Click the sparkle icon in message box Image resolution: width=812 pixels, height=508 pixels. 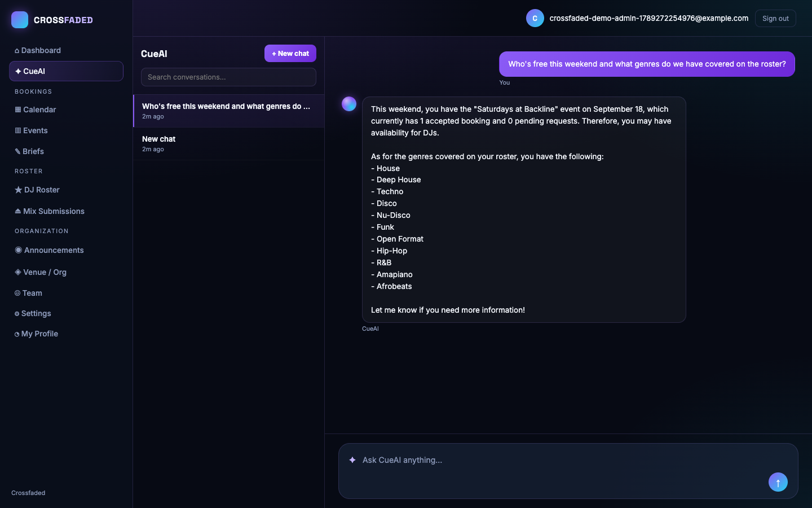[352, 460]
